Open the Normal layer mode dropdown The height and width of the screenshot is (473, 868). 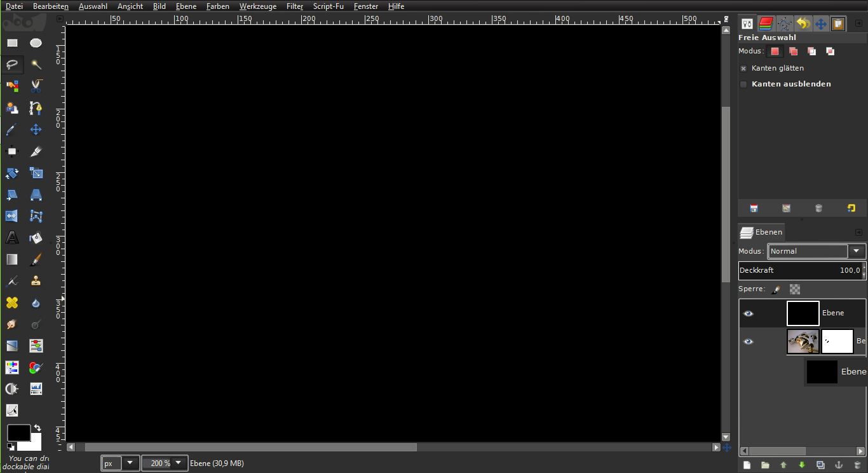tap(857, 251)
